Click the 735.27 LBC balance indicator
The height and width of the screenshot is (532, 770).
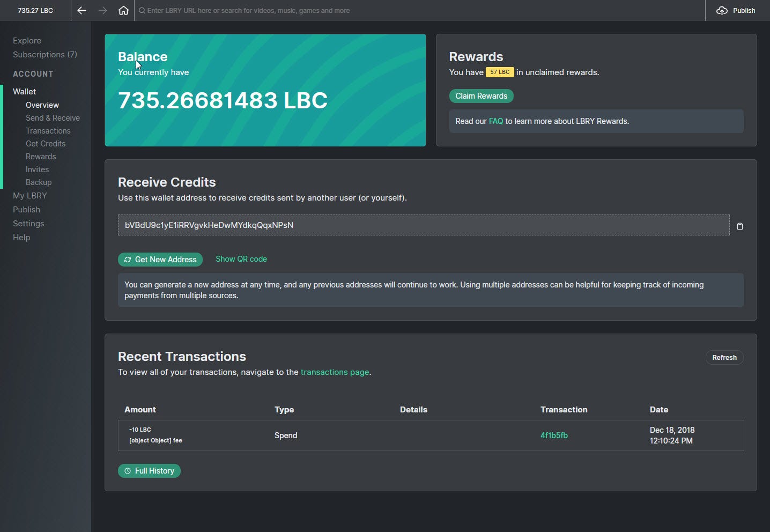35,11
